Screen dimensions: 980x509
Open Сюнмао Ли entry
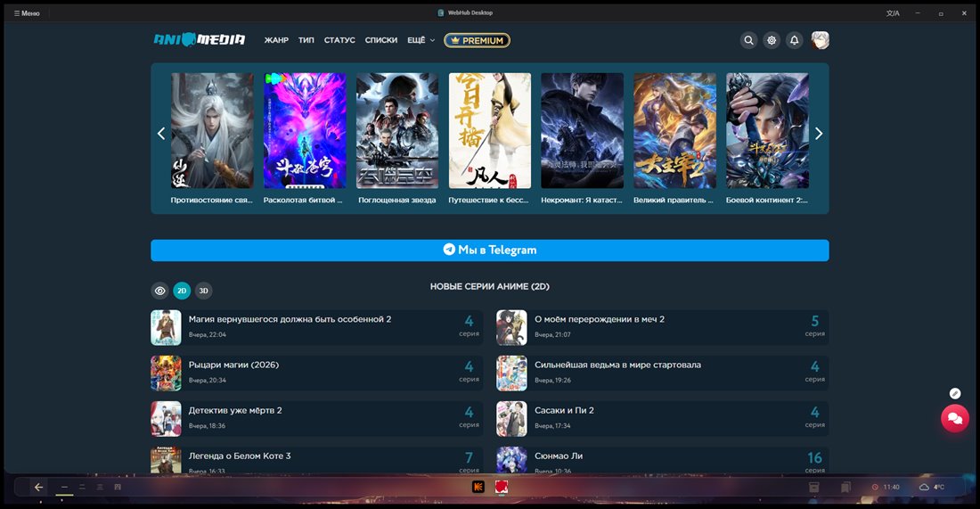pos(663,460)
